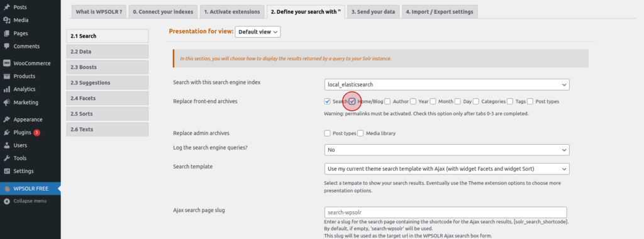644x239 pixels.
Task: Enable the Year archive checkbox
Action: [x=413, y=101]
